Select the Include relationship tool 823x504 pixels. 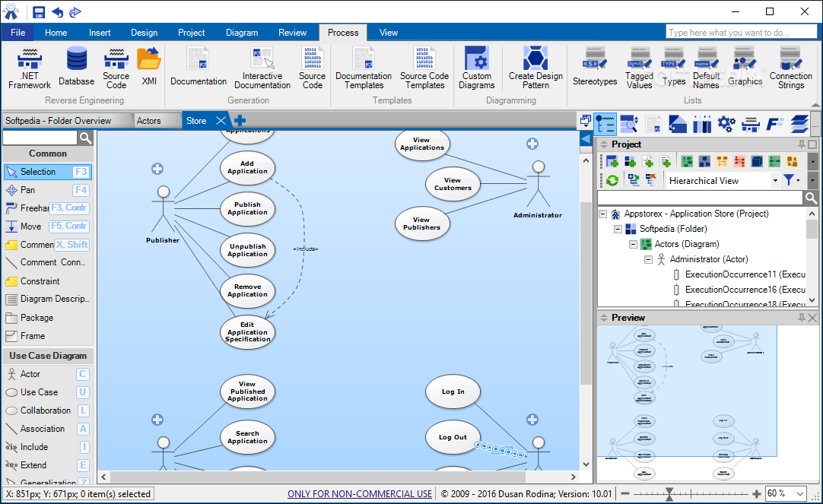point(47,447)
